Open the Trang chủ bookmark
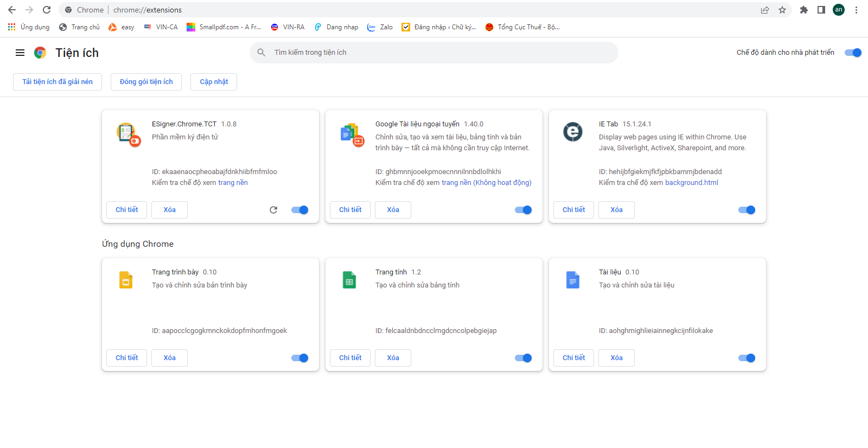The height and width of the screenshot is (448, 868). tap(80, 27)
